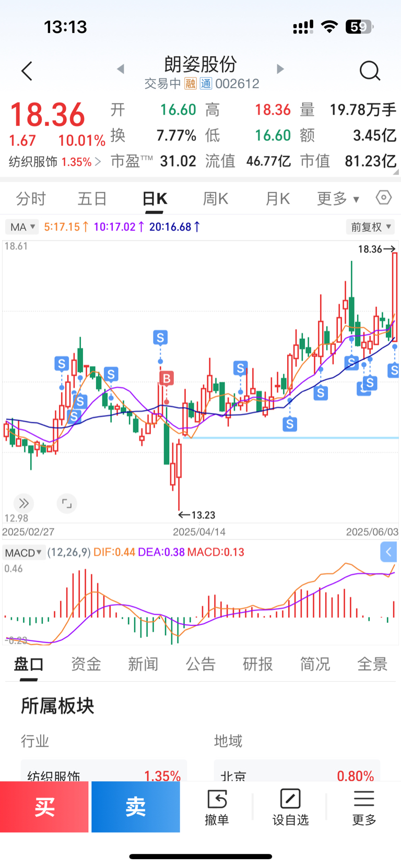
Task: Tap the DIF:0.44 value
Action: (114, 552)
